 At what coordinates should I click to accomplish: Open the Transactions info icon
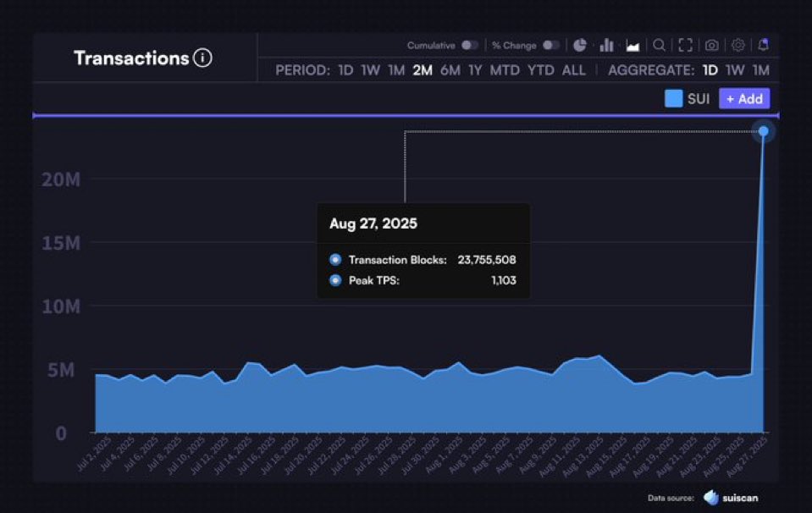pyautogui.click(x=202, y=58)
